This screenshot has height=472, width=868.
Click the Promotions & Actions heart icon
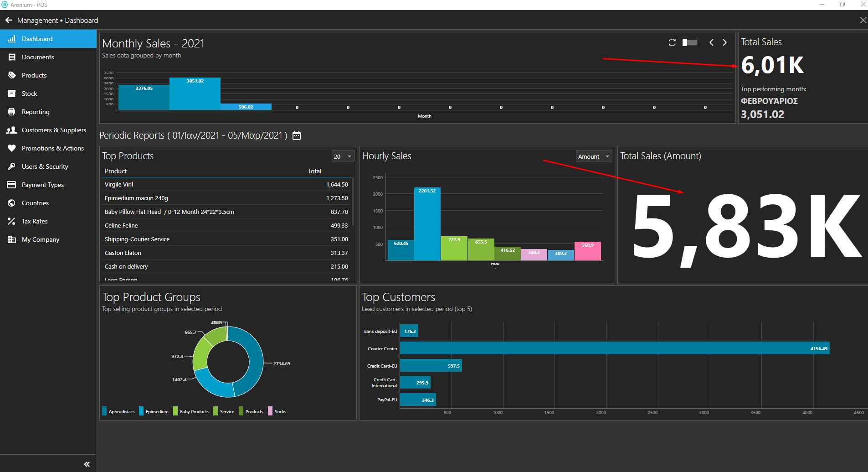pyautogui.click(x=12, y=148)
